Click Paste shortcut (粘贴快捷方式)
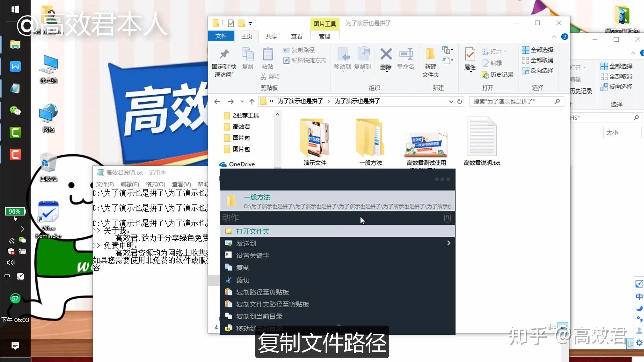The height and width of the screenshot is (362, 644). [x=305, y=60]
